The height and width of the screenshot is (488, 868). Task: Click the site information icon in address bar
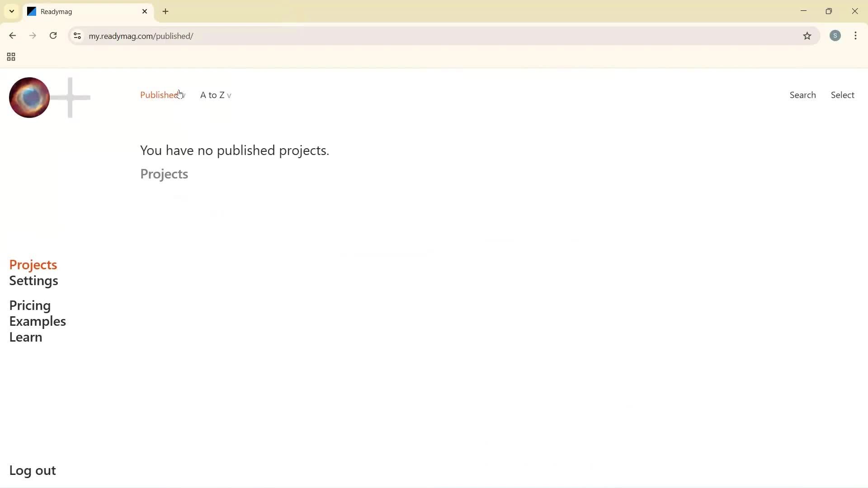click(x=77, y=36)
